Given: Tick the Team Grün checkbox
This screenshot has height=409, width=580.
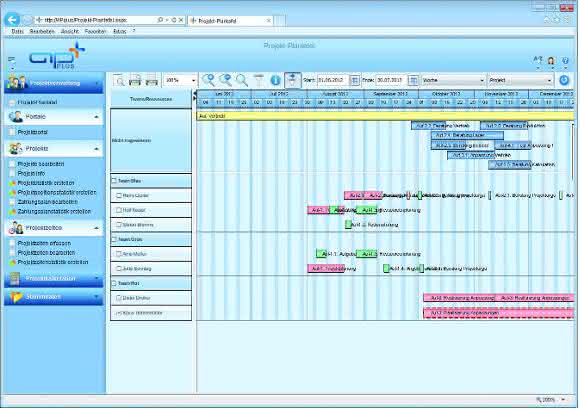Looking at the screenshot, I should pyautogui.click(x=114, y=239).
